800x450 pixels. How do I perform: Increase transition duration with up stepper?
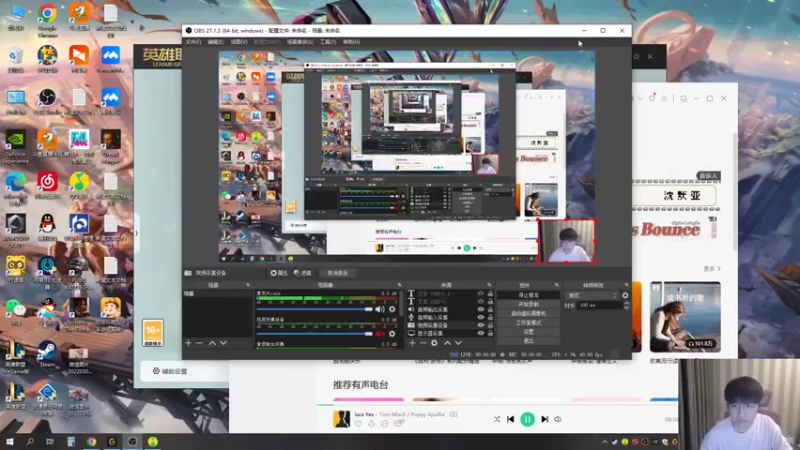click(x=627, y=303)
